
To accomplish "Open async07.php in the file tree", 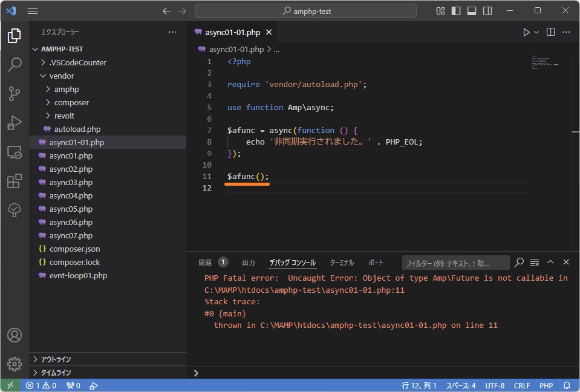I will (108, 235).
